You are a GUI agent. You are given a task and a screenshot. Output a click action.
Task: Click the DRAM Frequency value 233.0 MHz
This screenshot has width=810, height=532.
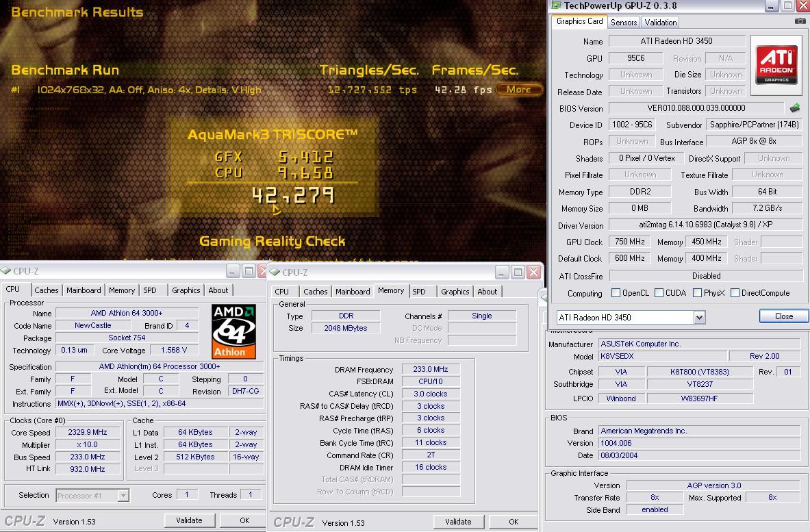click(430, 369)
